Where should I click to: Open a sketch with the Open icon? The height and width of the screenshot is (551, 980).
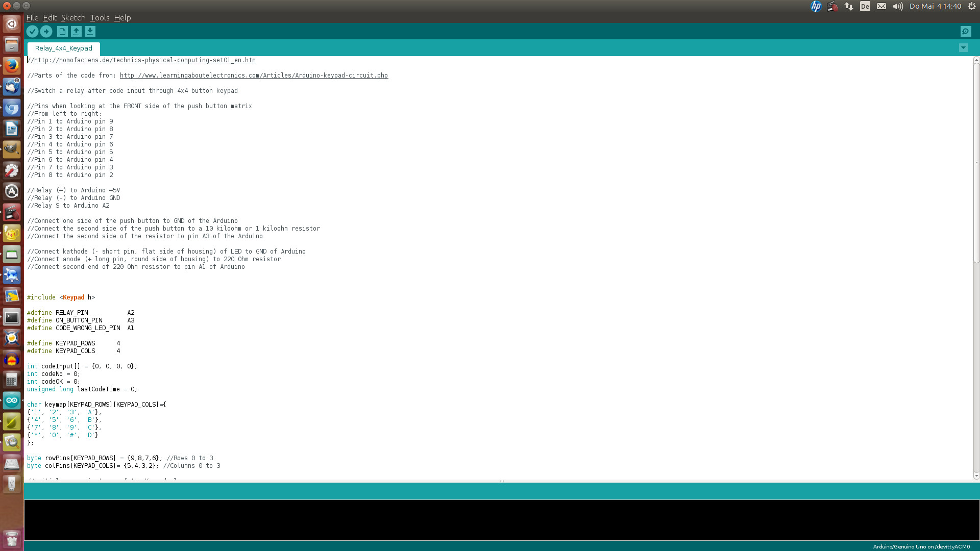point(76,32)
